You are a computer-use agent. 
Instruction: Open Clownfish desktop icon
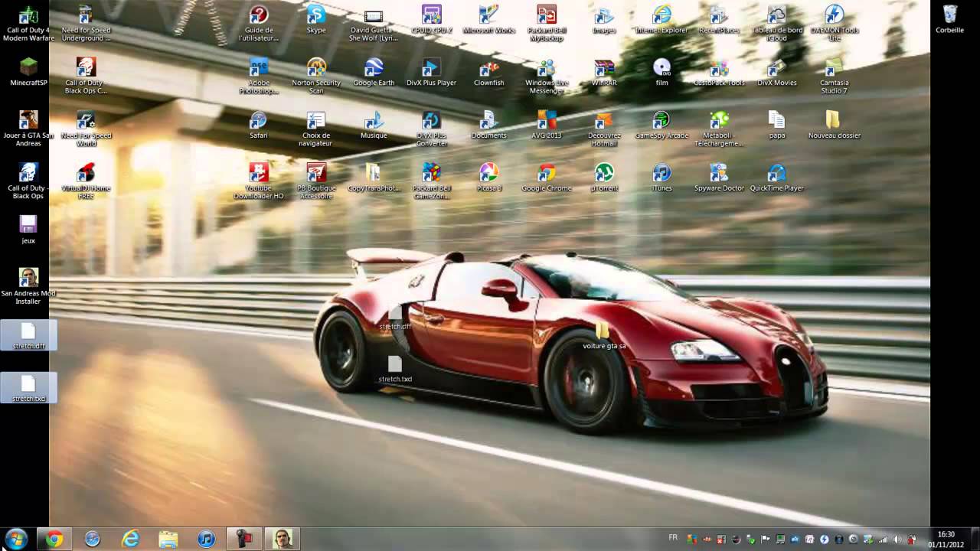488,73
